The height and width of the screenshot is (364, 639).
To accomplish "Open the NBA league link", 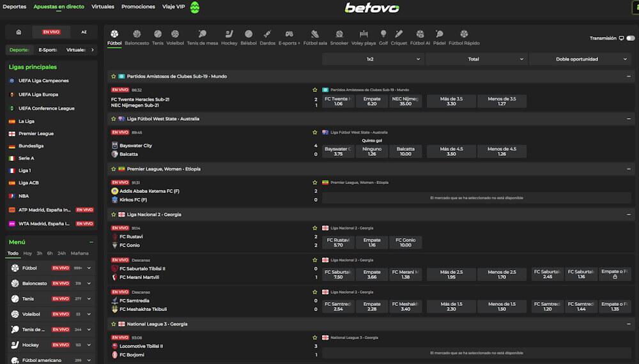I will 24,196.
